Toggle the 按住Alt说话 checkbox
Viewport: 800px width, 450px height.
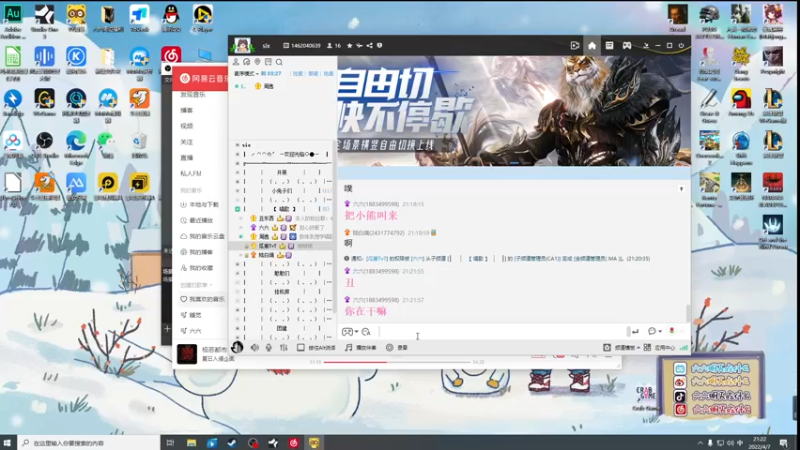click(x=301, y=347)
